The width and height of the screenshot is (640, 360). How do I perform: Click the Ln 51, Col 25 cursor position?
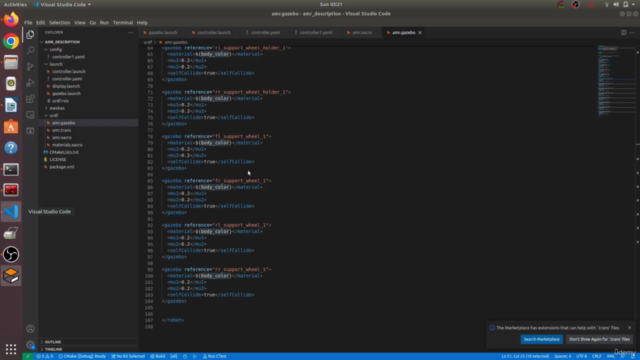click(x=525, y=356)
